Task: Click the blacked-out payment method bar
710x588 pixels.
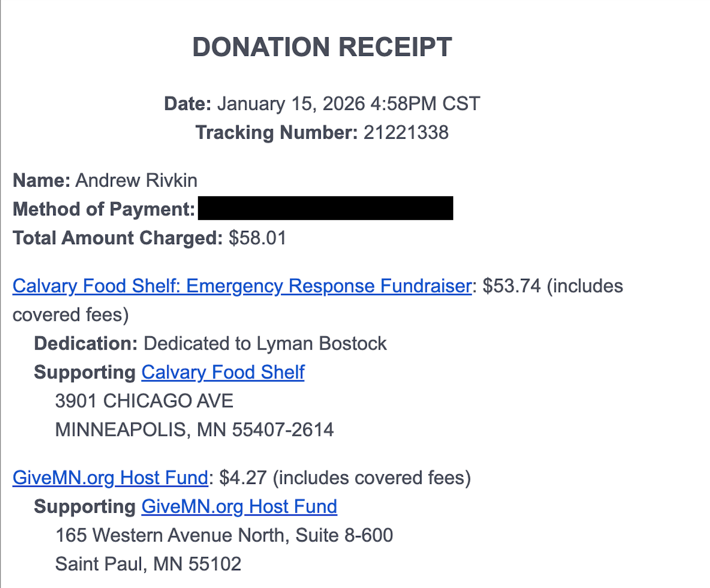Action: 325,208
